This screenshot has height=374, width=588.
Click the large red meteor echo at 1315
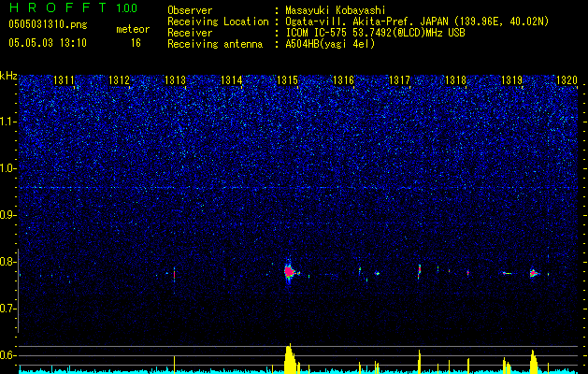pyautogui.click(x=289, y=271)
